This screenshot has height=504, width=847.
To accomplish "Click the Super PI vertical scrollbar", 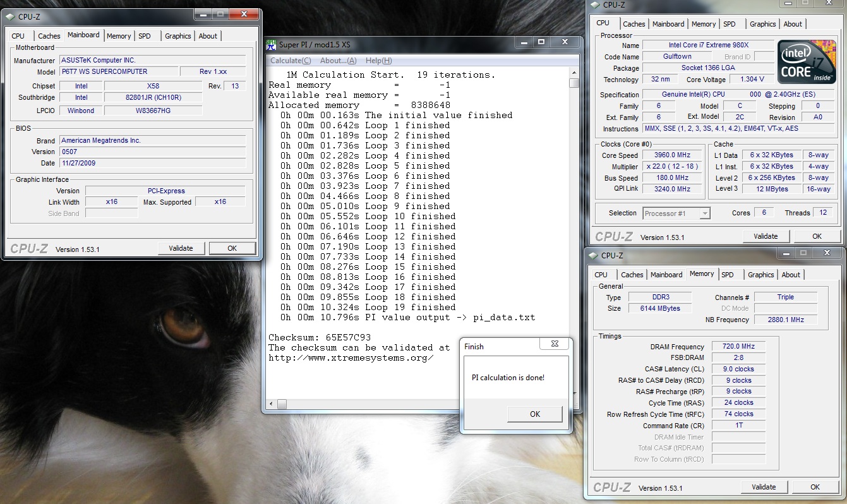I will point(574,233).
